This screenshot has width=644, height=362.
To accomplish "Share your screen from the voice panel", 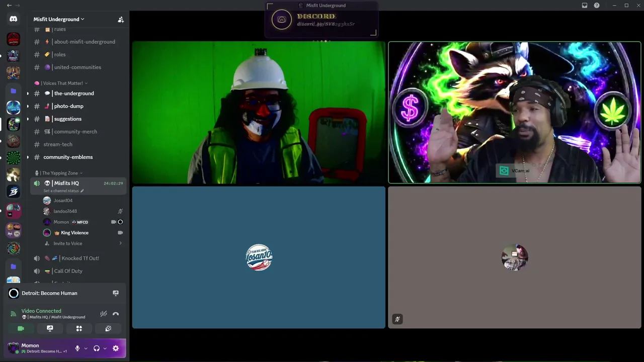I will 50,328.
